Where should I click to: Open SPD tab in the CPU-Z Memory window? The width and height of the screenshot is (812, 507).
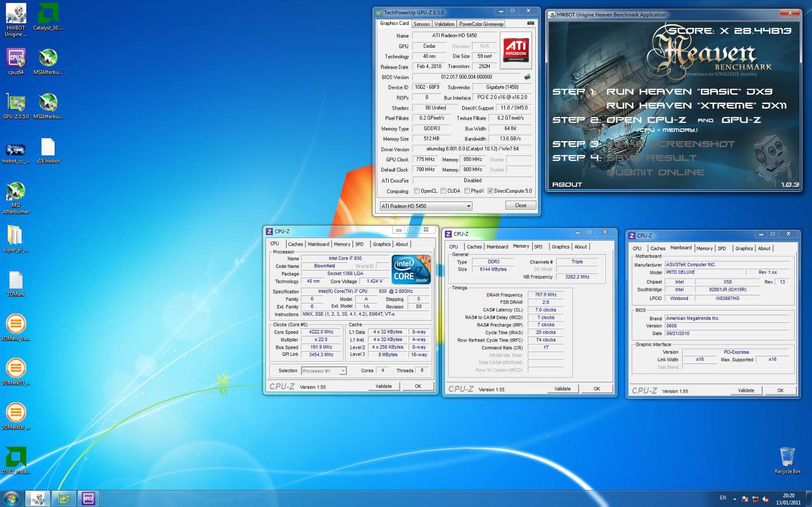pyautogui.click(x=538, y=247)
